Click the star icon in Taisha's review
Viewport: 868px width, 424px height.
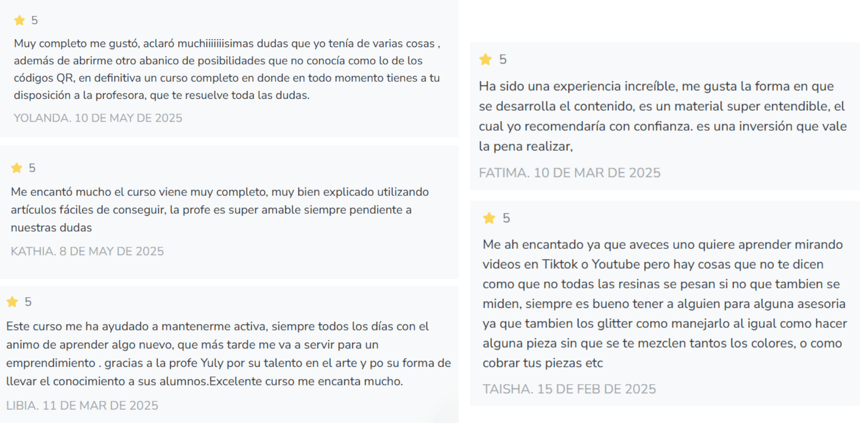[489, 218]
